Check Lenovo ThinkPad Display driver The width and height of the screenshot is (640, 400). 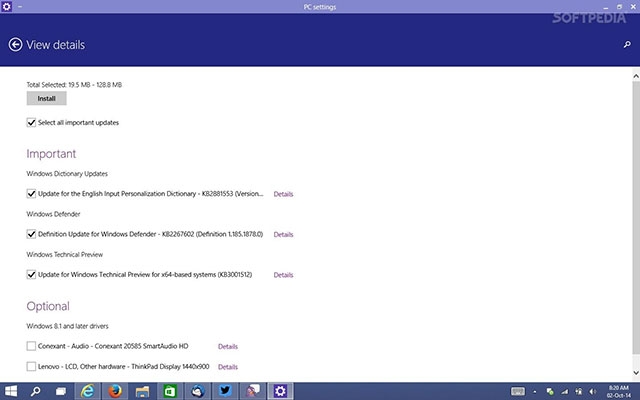tap(31, 367)
